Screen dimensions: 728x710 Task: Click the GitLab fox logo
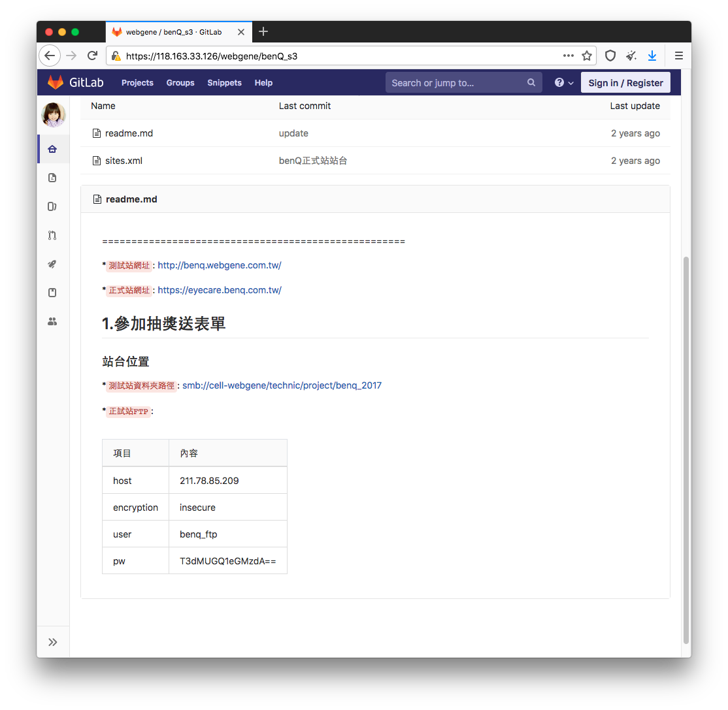[x=56, y=82]
